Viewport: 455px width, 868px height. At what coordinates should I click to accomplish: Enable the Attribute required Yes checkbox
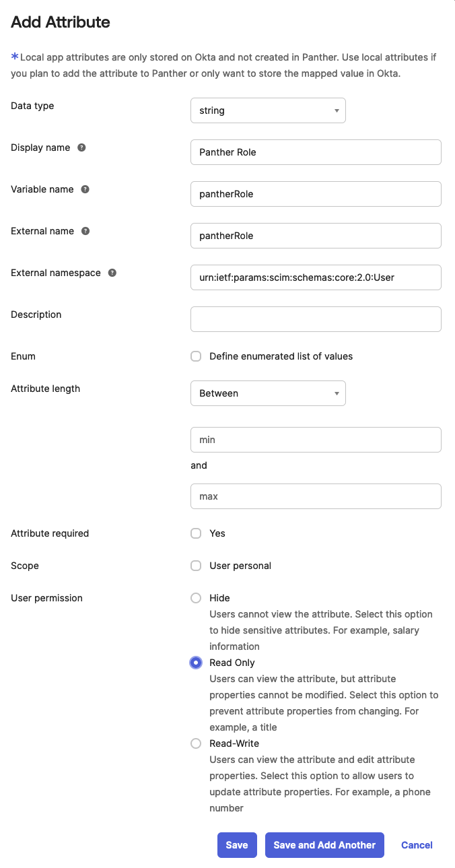(x=195, y=533)
